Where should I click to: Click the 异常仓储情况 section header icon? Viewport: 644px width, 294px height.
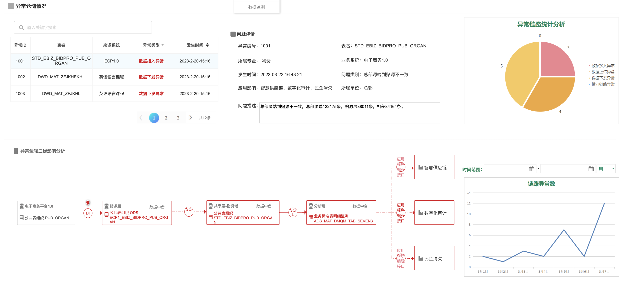point(11,6)
